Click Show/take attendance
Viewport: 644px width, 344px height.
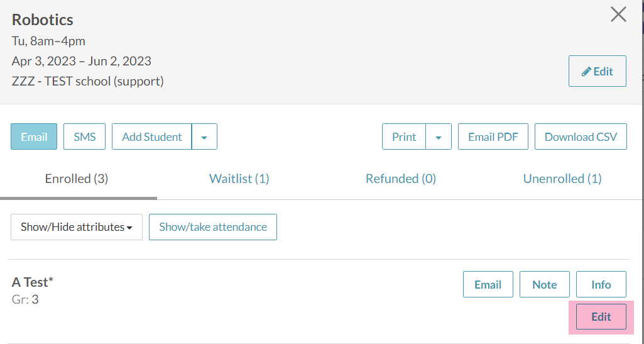(x=213, y=227)
